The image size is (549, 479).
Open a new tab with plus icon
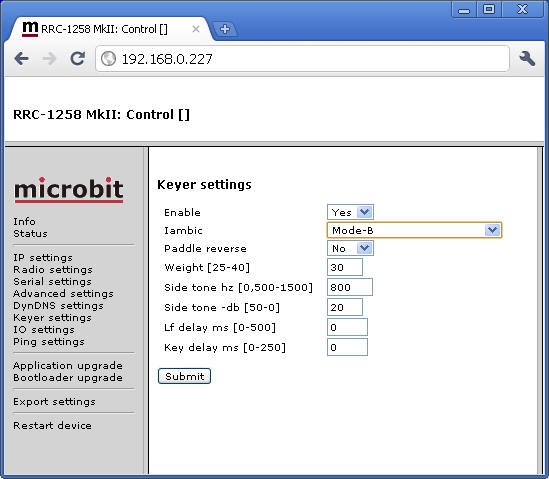click(225, 29)
